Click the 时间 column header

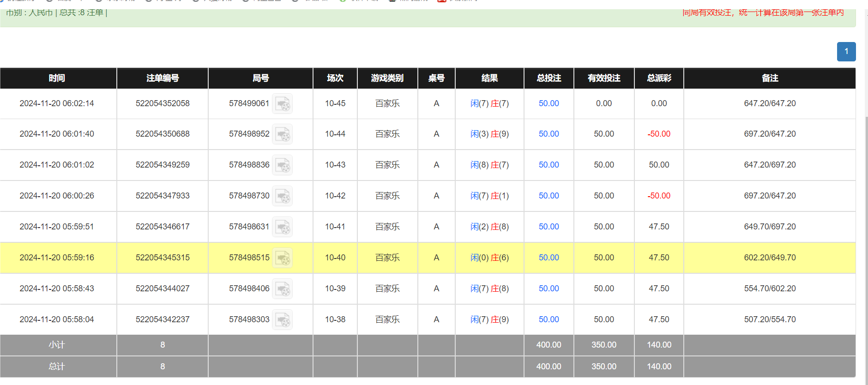tap(57, 78)
